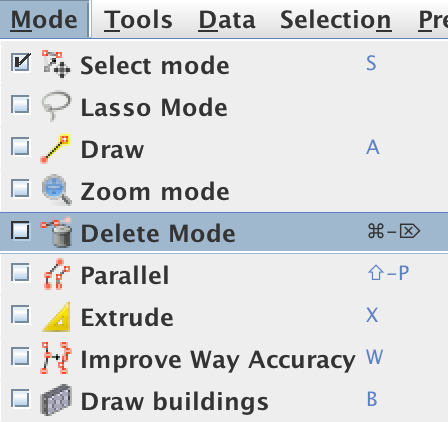The image size is (448, 422).
Task: Click the Parallel ways icon
Action: 57,274
